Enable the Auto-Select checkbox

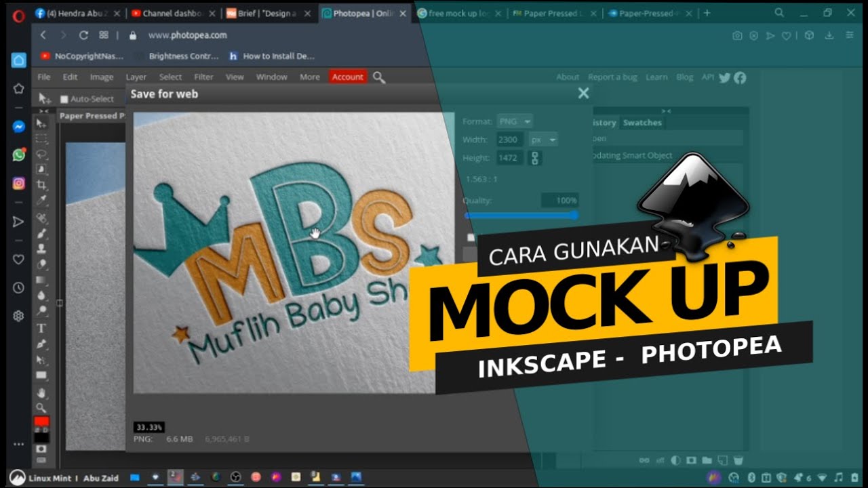pyautogui.click(x=64, y=99)
